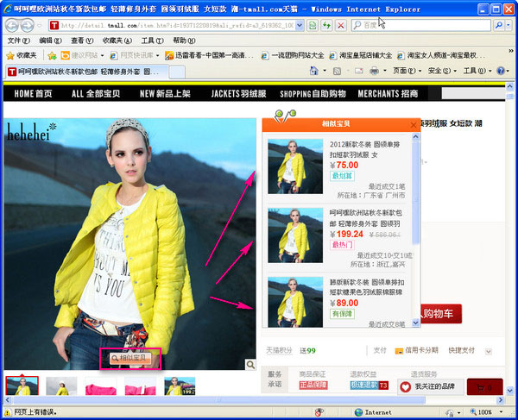Screen dimensions: 518x420
Task: Open the 查看(V) menu
Action: tap(82, 41)
